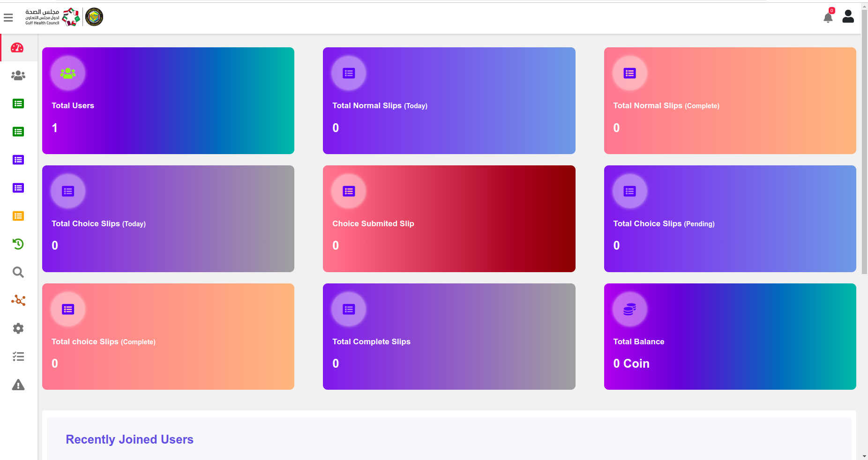Click the scrollbar down arrow
Screen dimensions: 868x460
865,456
